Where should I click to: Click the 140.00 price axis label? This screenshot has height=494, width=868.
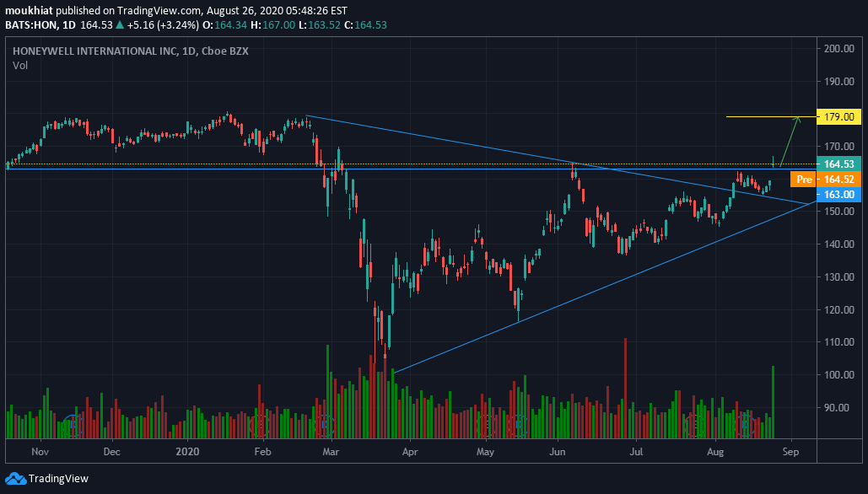tap(839, 244)
